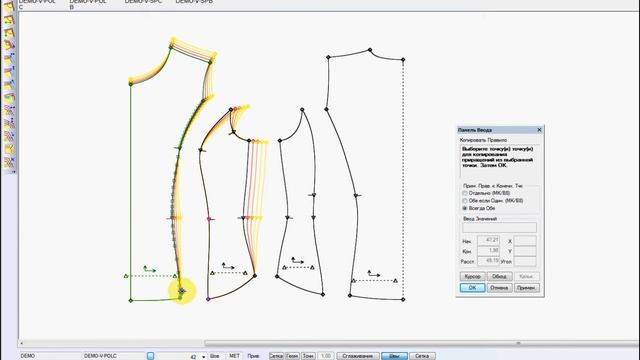Switch to the DEMO-V-SPC piece tab
The height and width of the screenshot is (360, 640).
click(143, 2)
